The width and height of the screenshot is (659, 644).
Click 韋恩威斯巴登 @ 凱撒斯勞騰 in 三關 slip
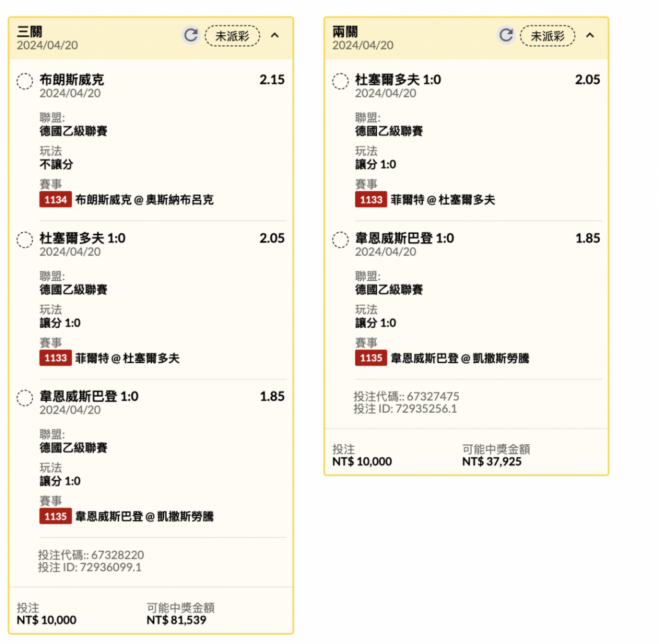(144, 516)
